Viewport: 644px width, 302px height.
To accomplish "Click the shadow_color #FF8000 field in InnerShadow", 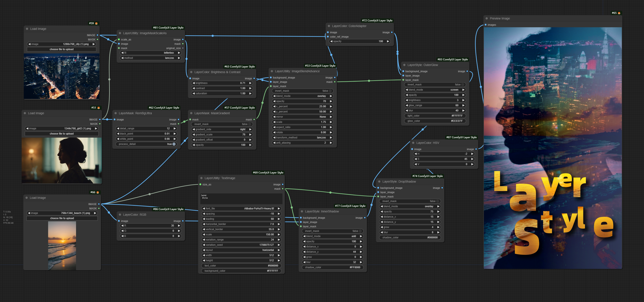I will click(x=333, y=267).
